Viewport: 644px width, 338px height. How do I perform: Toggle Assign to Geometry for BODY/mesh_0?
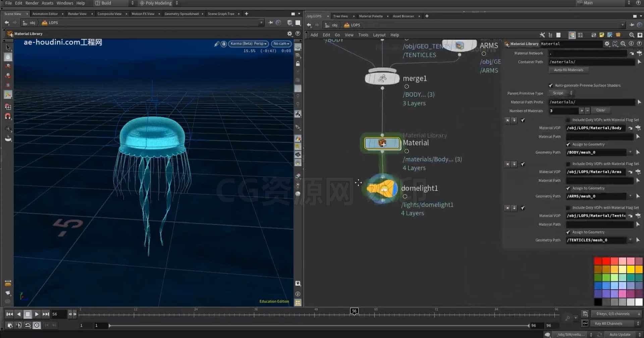(x=568, y=145)
